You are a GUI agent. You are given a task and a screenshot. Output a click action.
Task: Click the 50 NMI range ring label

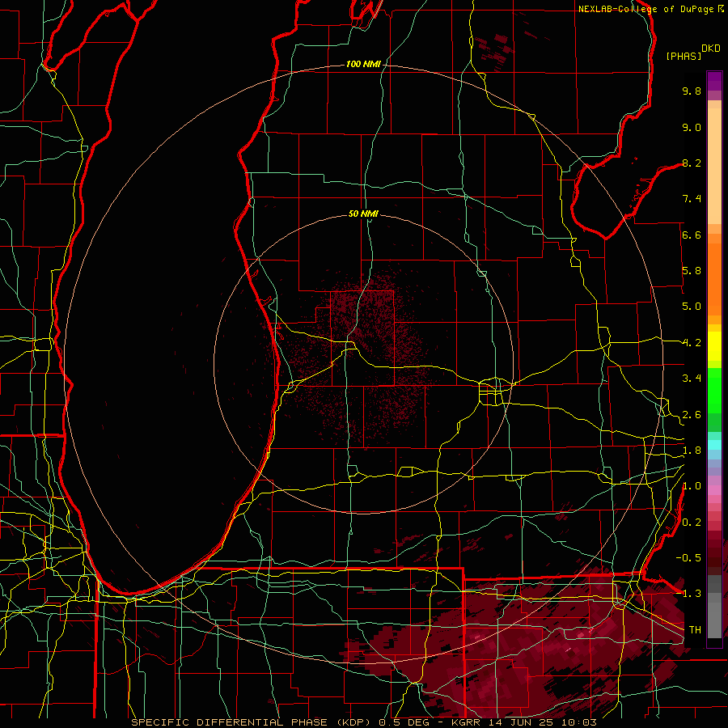[x=363, y=214]
